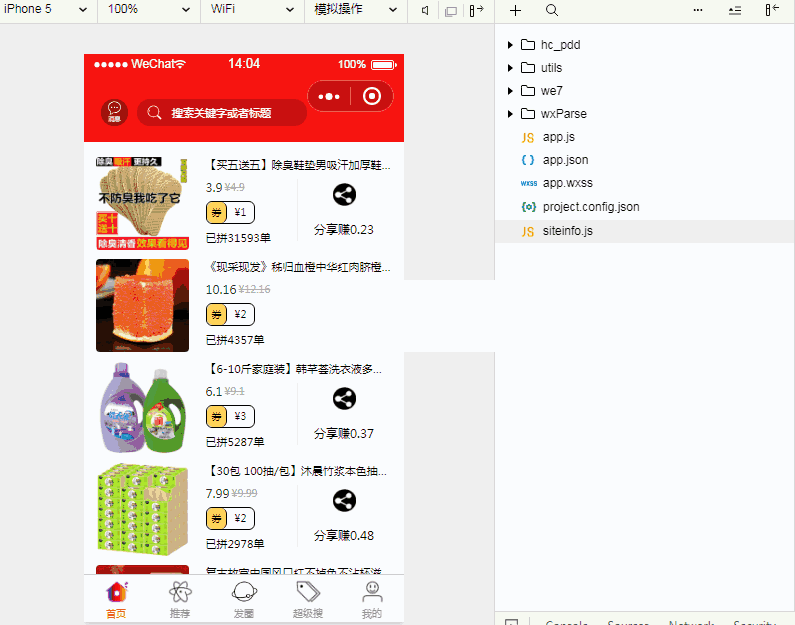Open file search with the magnifier icon

552,10
